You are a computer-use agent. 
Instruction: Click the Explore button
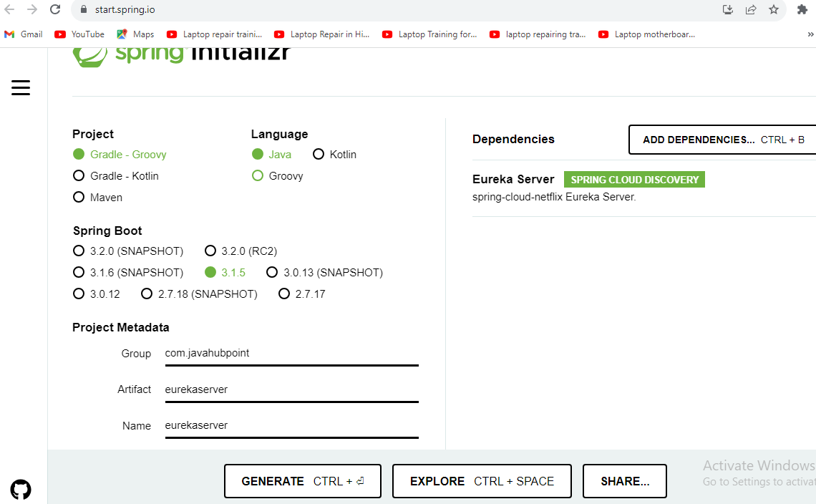pos(482,481)
